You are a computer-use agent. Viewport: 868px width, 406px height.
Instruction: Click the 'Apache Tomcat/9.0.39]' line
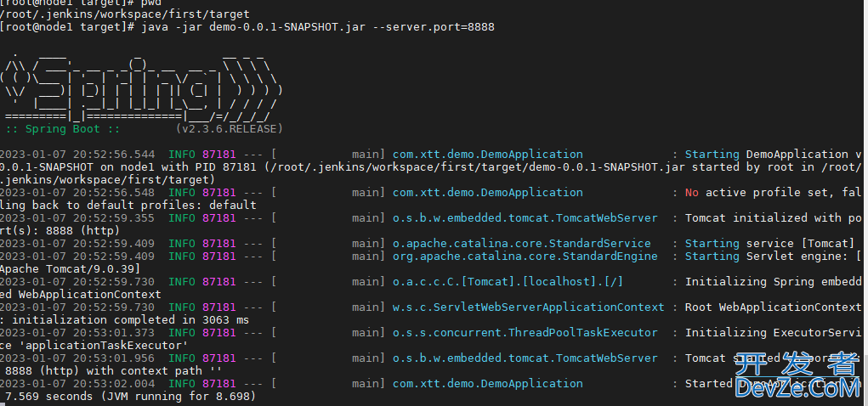(x=71, y=268)
